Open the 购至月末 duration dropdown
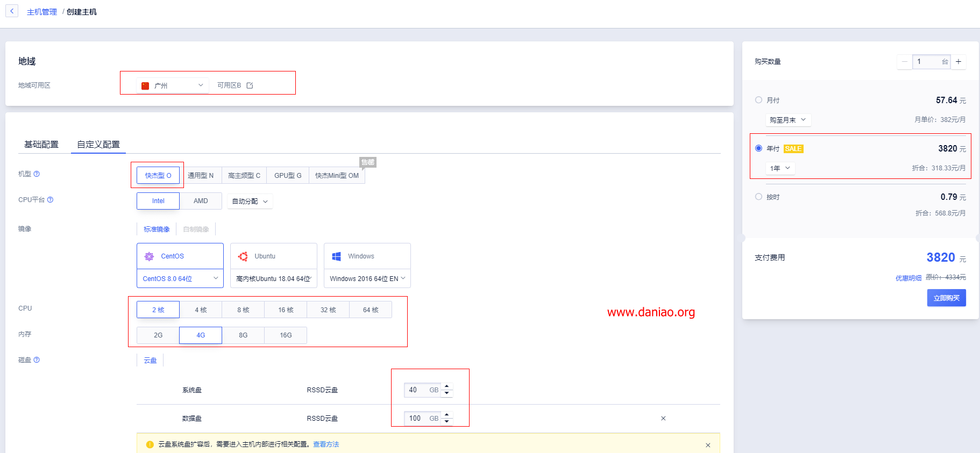Image resolution: width=980 pixels, height=453 pixels. pyautogui.click(x=788, y=120)
